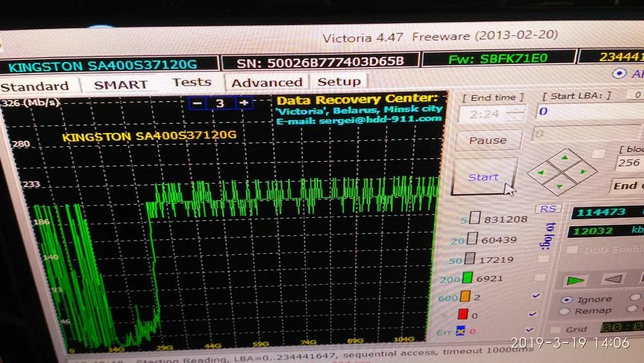This screenshot has width=644, height=363.
Task: Toggle the log checkbox for 200 ms blocks
Action: 540,277
